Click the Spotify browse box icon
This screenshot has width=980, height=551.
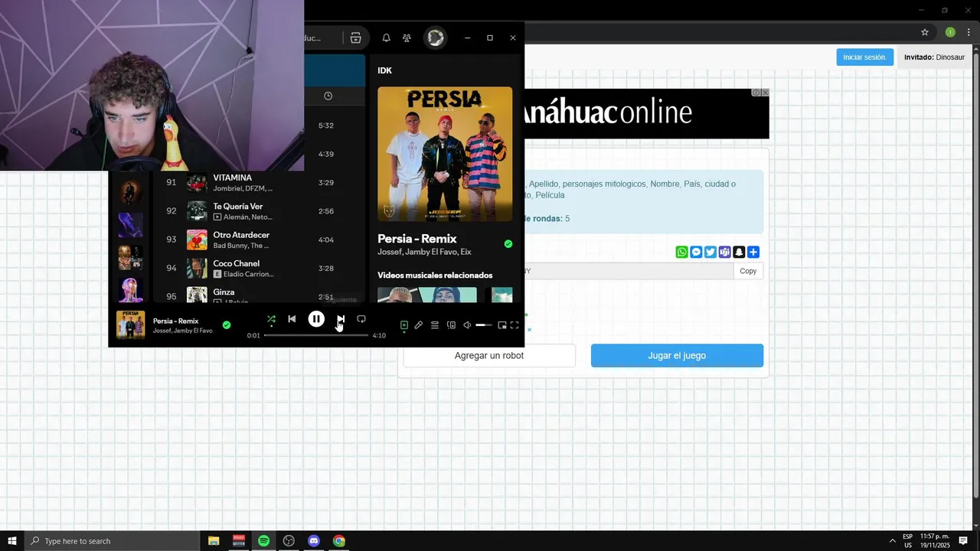pyautogui.click(x=355, y=37)
